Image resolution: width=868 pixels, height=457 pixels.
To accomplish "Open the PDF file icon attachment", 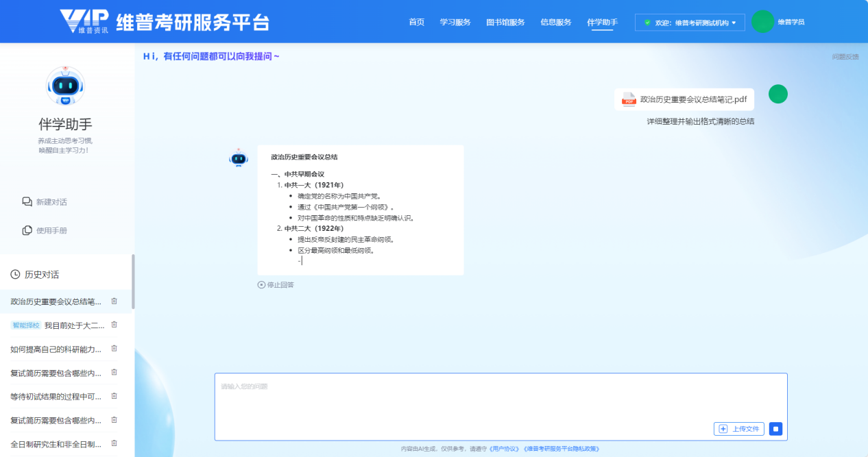I will pos(629,100).
